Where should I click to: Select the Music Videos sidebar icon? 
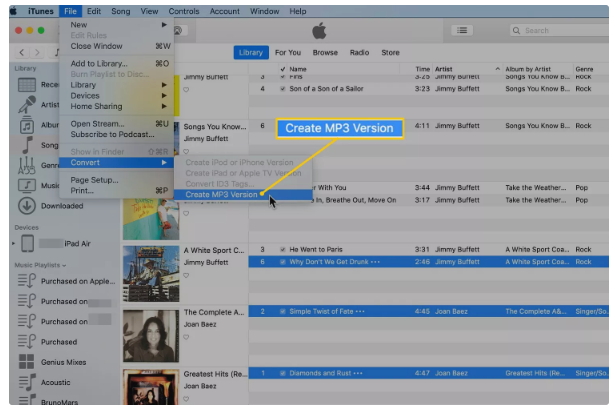[x=27, y=185]
